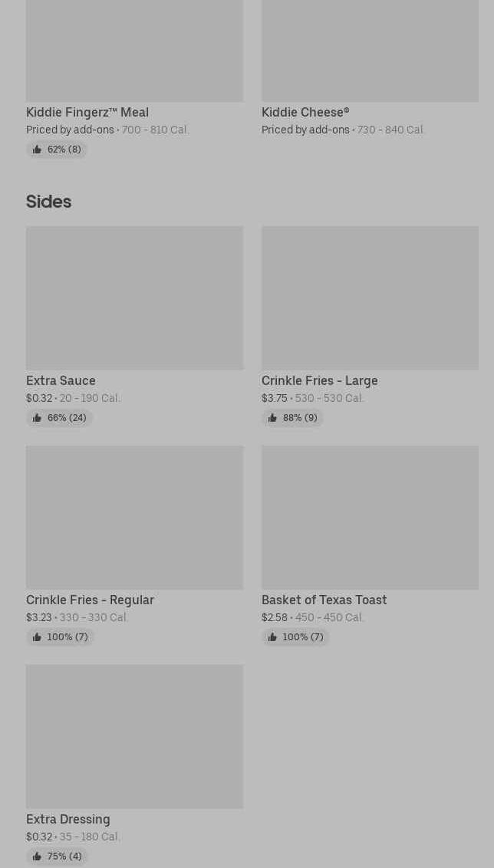This screenshot has width=494, height=868.
Task: Open the Extra Sauce item image
Action: (x=134, y=298)
